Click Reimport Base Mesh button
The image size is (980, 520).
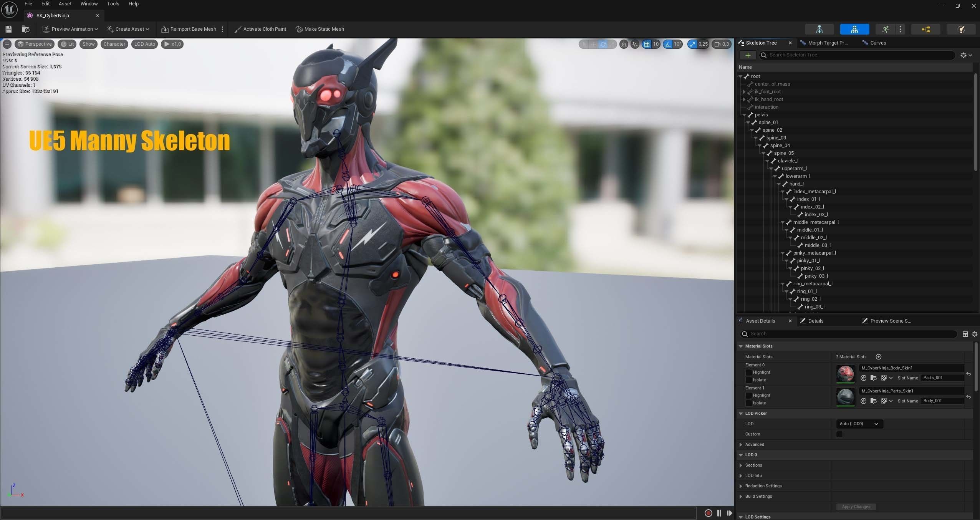coord(189,29)
